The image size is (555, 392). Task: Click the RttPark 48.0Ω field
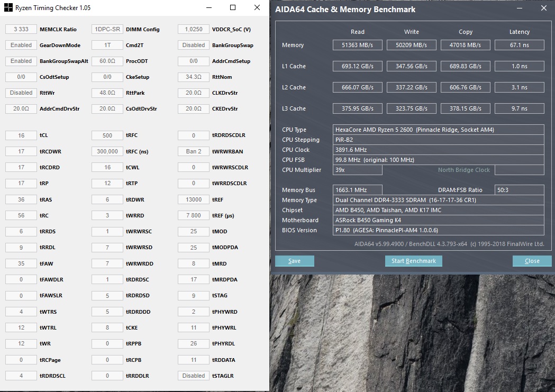[x=107, y=93]
